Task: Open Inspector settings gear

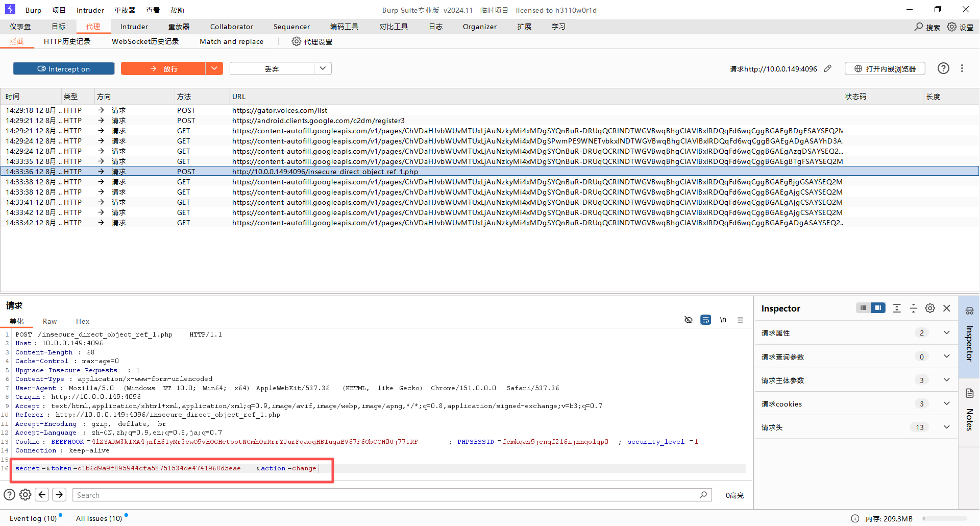Action: point(930,308)
